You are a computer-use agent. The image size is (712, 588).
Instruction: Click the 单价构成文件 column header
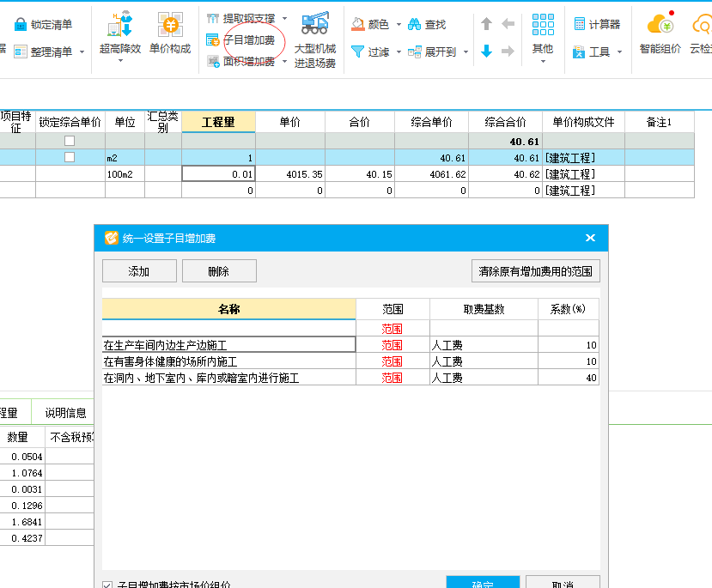point(583,122)
